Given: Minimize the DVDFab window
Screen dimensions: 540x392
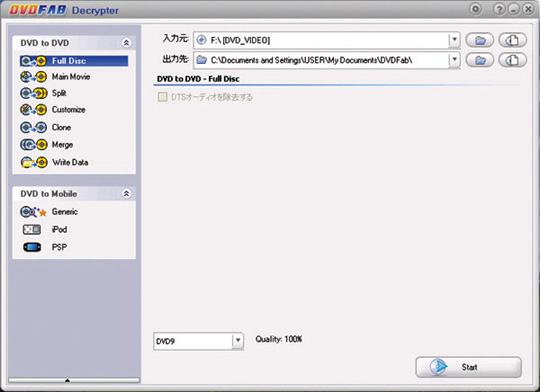Looking at the screenshot, I should click(513, 9).
